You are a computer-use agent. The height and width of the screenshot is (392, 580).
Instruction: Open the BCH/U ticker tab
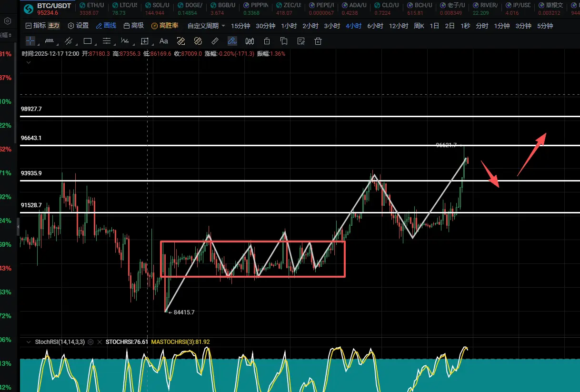click(x=419, y=9)
